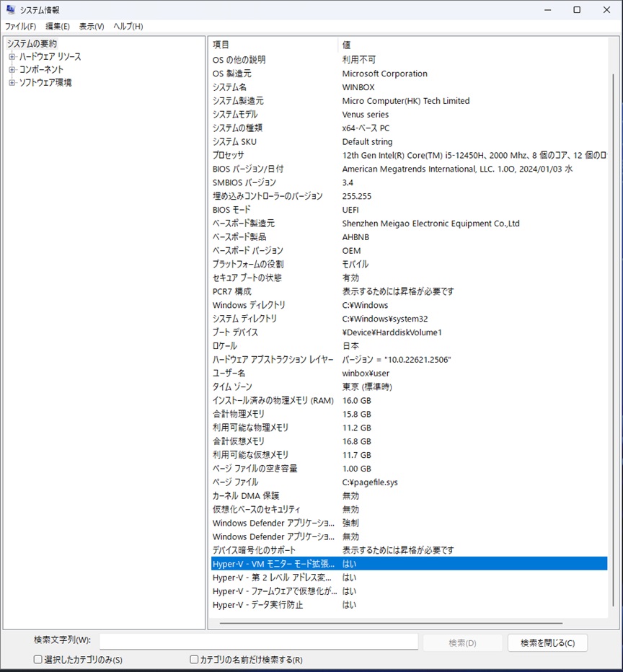Screen dimensions: 623x672
Task: Select the ハードウェア リソース tree item
Action: (50, 56)
